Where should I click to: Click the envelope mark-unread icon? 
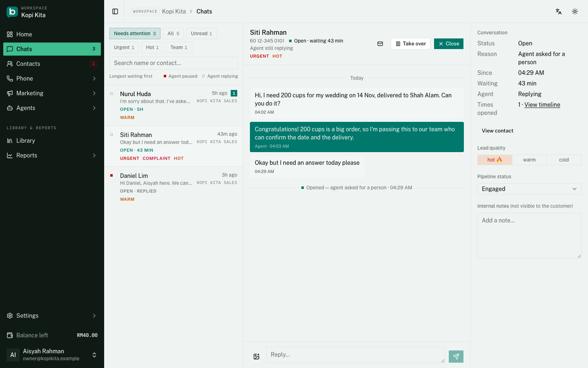coord(380,44)
